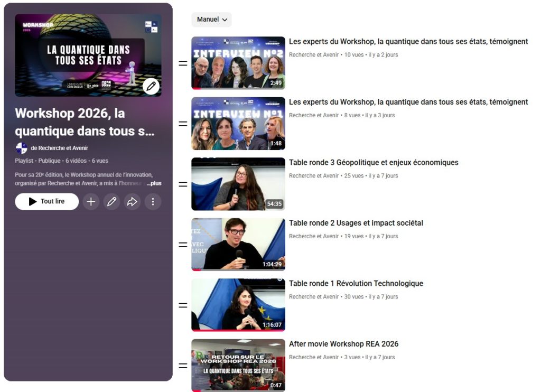The width and height of the screenshot is (541, 392).
Task: Click the drag handle beside After movie video
Action: pyautogui.click(x=183, y=366)
